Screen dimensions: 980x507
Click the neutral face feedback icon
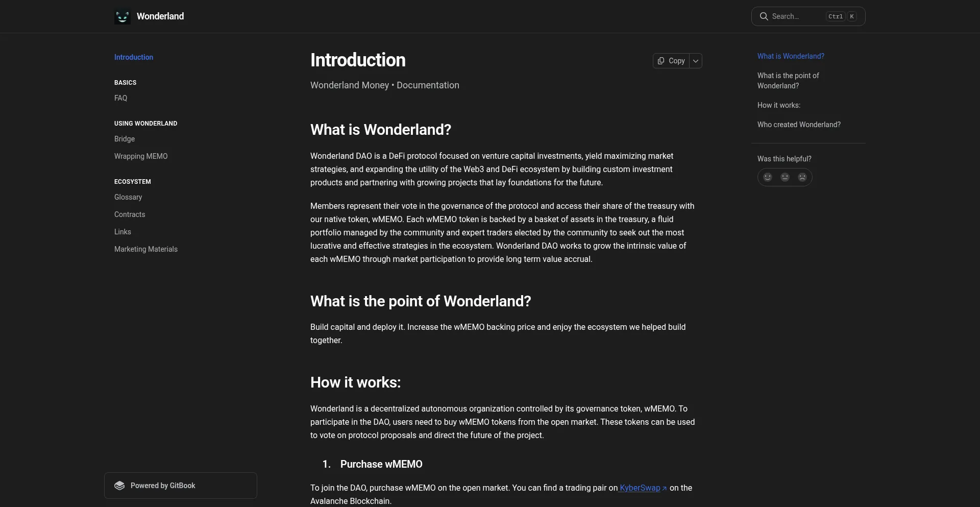785,177
